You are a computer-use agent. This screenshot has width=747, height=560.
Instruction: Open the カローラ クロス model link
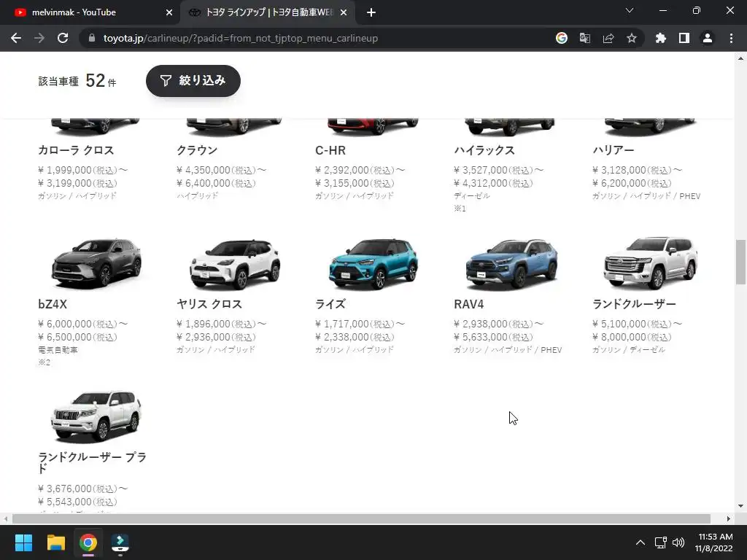76,150
